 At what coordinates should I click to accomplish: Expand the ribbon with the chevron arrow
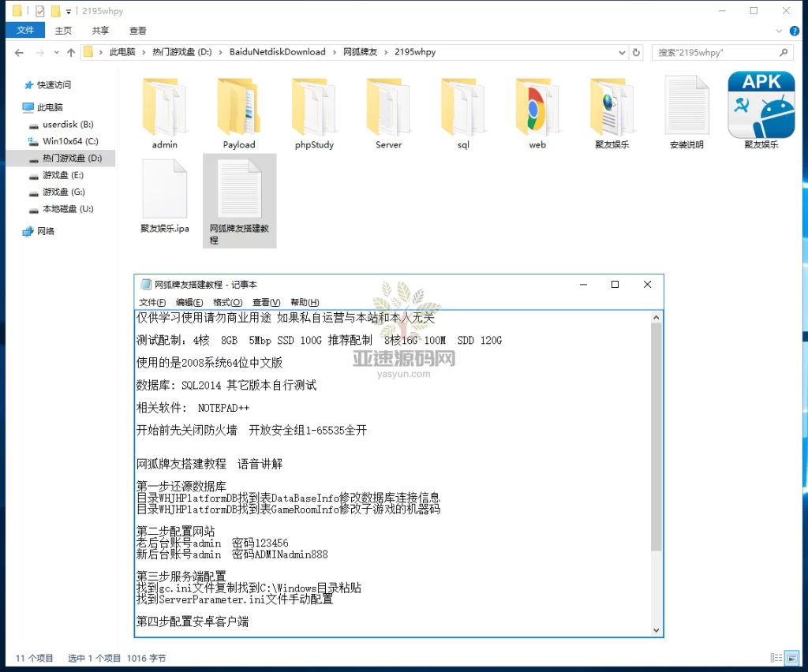(x=780, y=30)
